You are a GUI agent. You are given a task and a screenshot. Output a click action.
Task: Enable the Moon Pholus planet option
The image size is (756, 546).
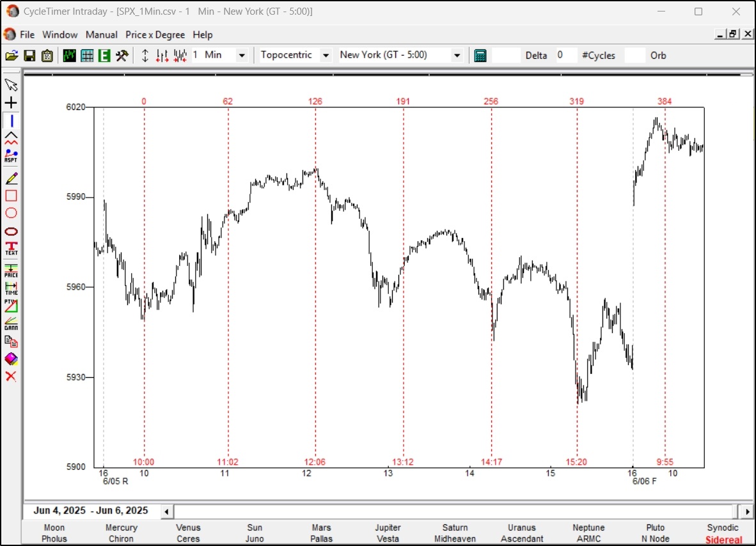(54, 532)
